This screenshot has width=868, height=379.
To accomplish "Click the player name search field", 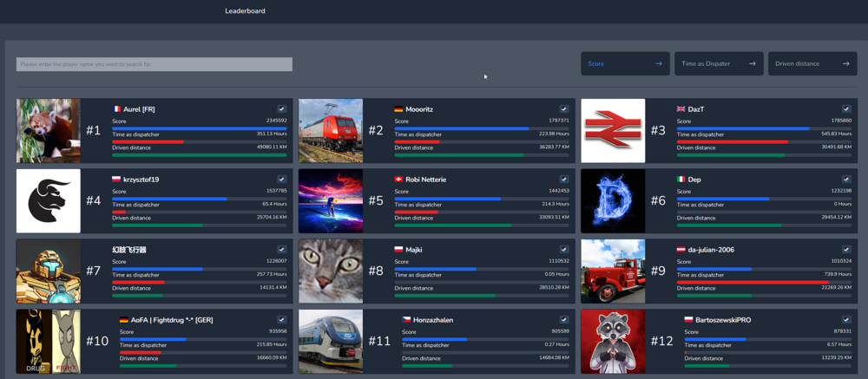I will [154, 64].
